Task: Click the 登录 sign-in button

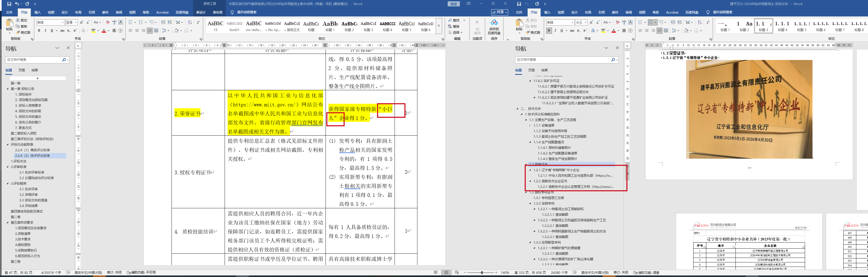Action: coord(454,4)
